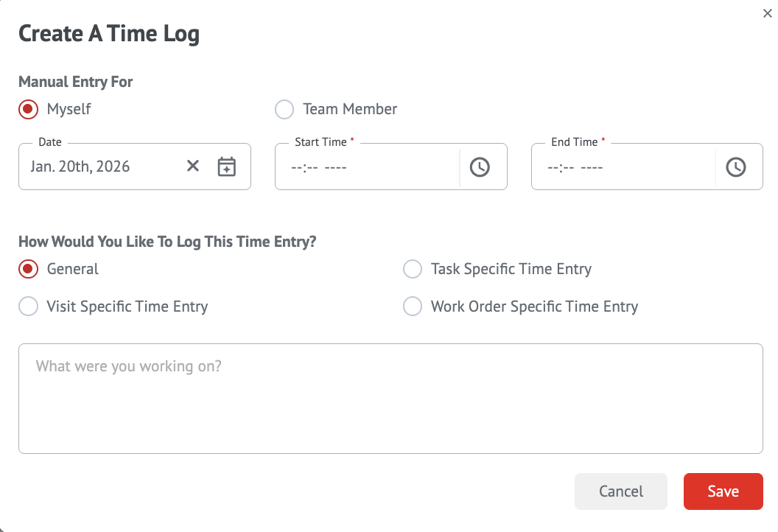This screenshot has width=778, height=532.
Task: Select the Team Member radio option
Action: [284, 109]
